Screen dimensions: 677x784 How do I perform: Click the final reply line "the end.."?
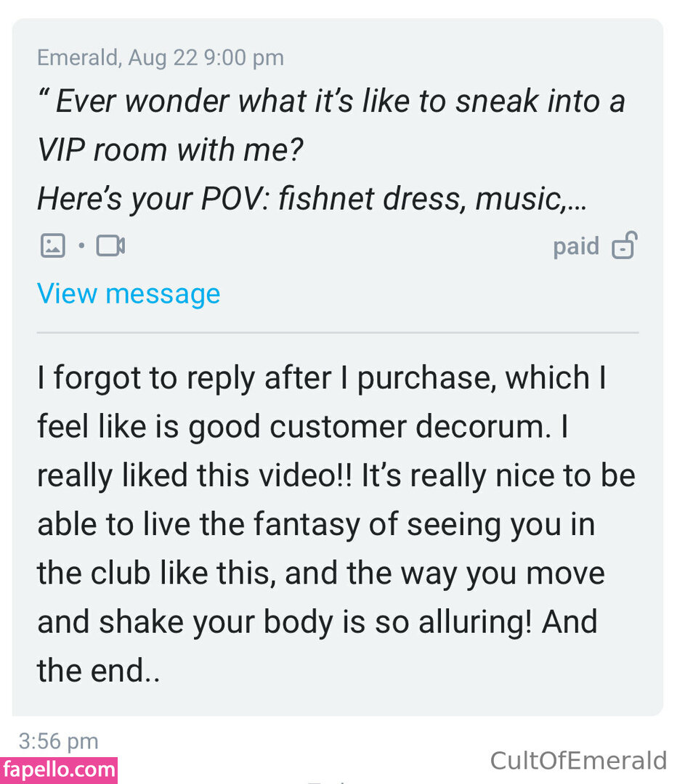pyautogui.click(x=98, y=670)
